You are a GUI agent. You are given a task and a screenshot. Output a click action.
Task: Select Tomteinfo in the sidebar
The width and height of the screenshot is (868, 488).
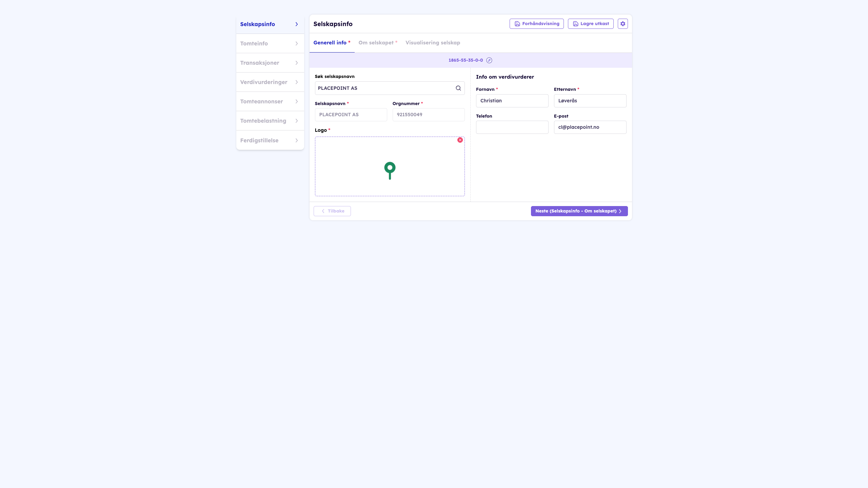[x=270, y=43]
